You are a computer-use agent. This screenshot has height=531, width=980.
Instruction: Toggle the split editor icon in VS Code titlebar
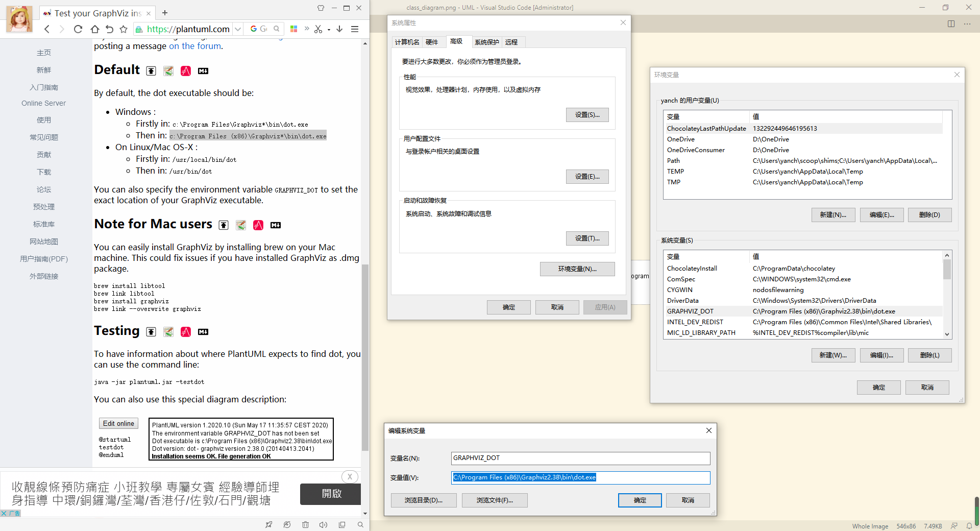click(x=950, y=23)
